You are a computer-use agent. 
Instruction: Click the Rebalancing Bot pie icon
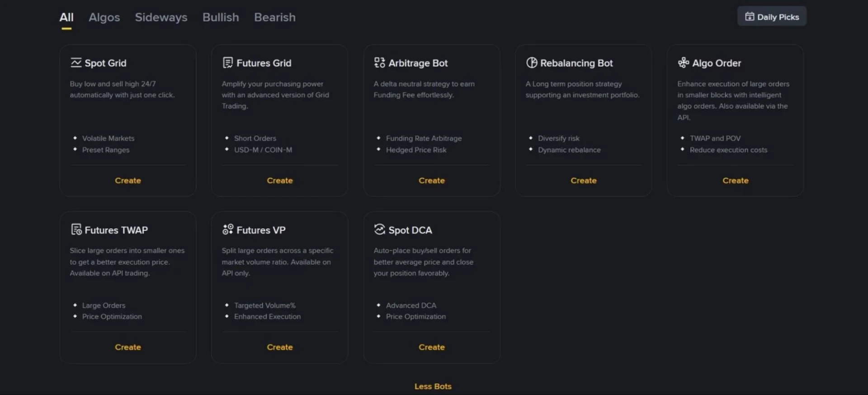point(532,62)
